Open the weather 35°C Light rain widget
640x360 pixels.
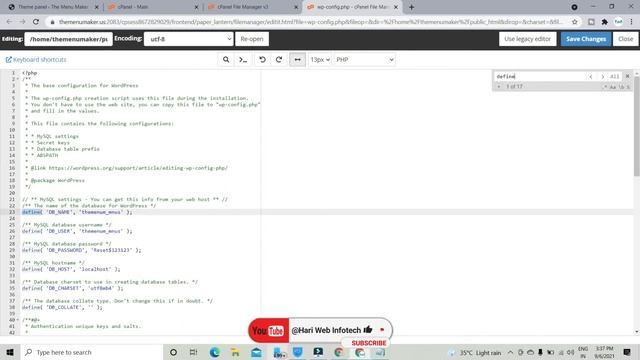[x=476, y=352]
